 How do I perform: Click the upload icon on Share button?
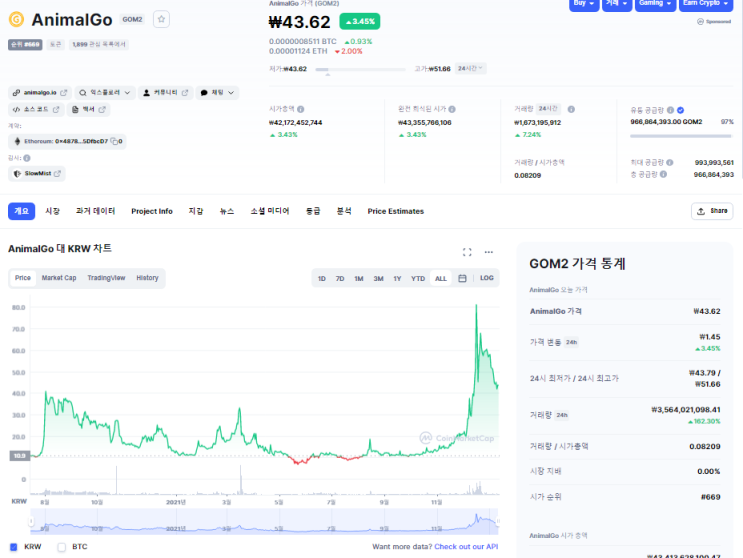point(701,211)
